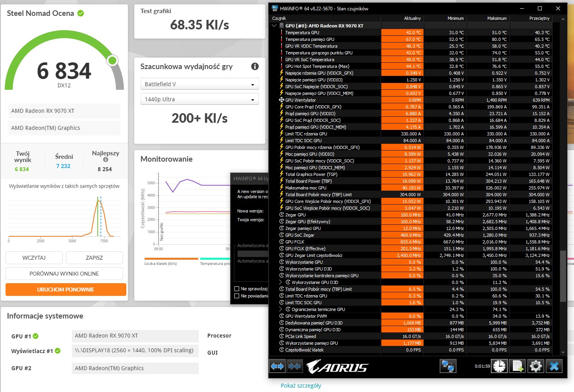
Task: Tick the 'Nie powiadamiaj' checkbox
Action: click(x=237, y=296)
